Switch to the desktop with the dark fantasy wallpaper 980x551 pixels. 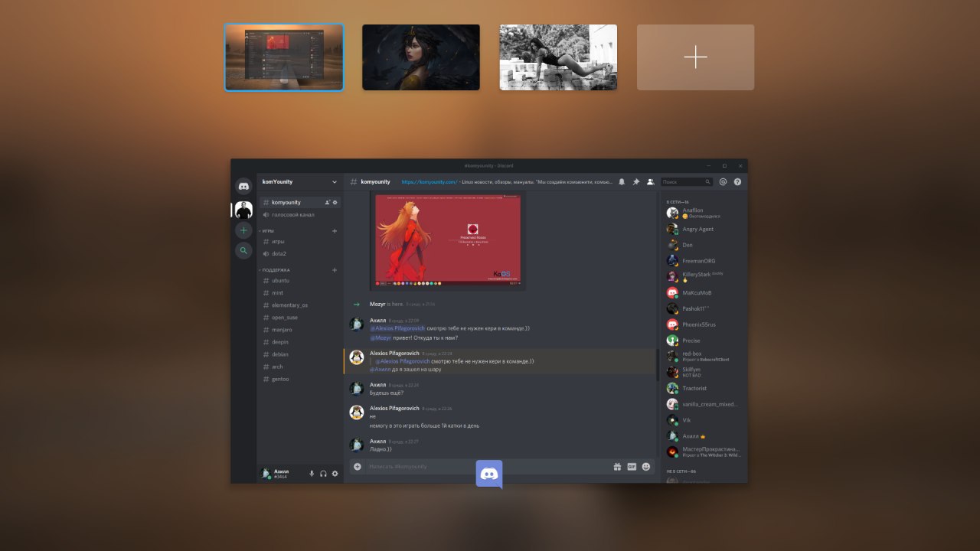421,57
